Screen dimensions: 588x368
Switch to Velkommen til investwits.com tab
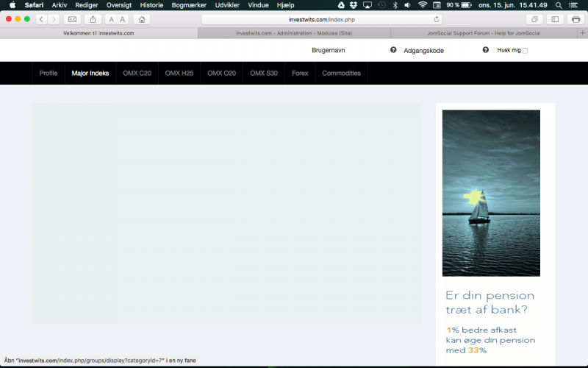tap(98, 33)
